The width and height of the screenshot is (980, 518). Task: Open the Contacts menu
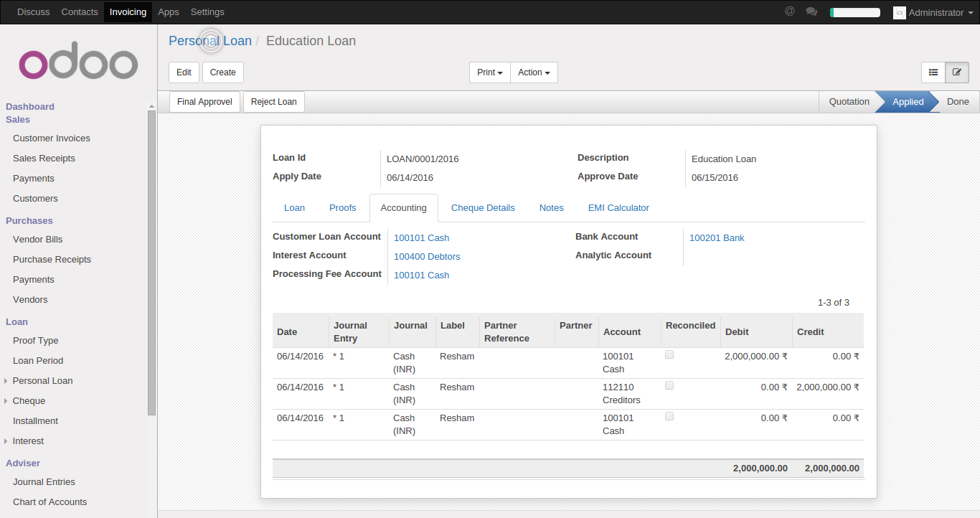click(80, 12)
